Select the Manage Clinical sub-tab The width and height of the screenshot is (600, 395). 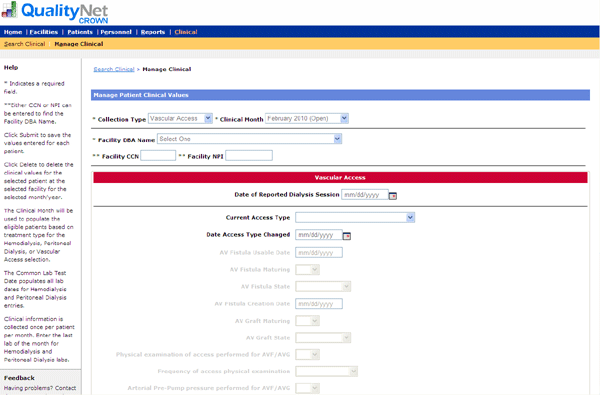[x=79, y=44]
